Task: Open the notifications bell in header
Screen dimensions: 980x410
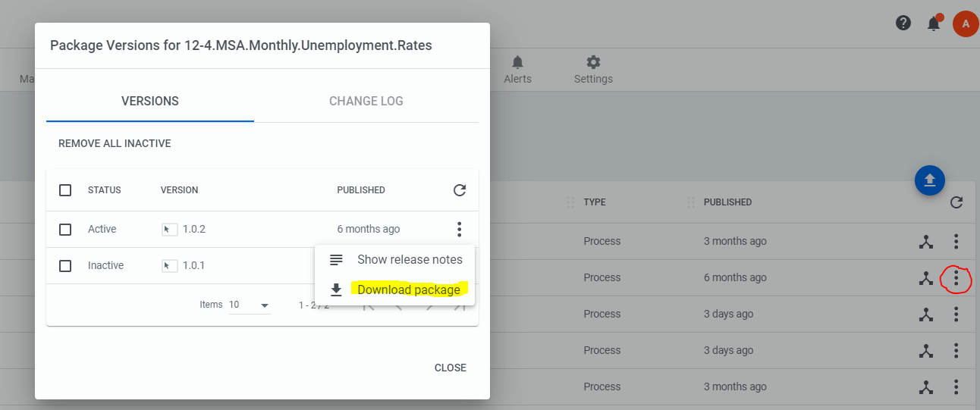Action: 934,23
